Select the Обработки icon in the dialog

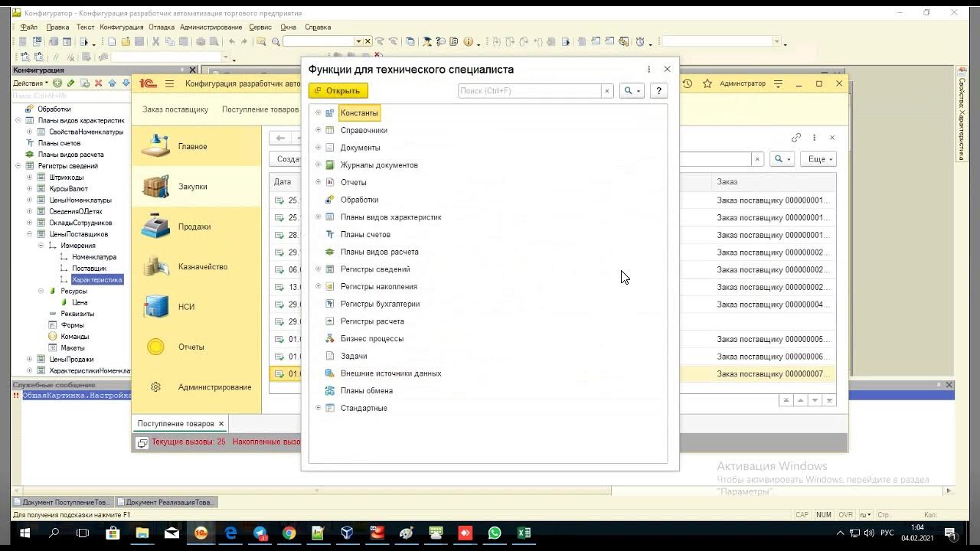(330, 200)
